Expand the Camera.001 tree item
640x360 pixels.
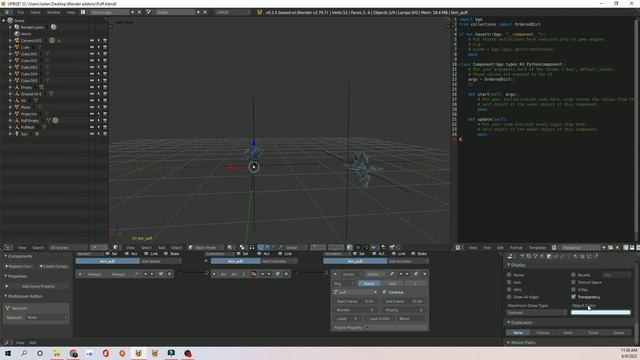[10, 40]
